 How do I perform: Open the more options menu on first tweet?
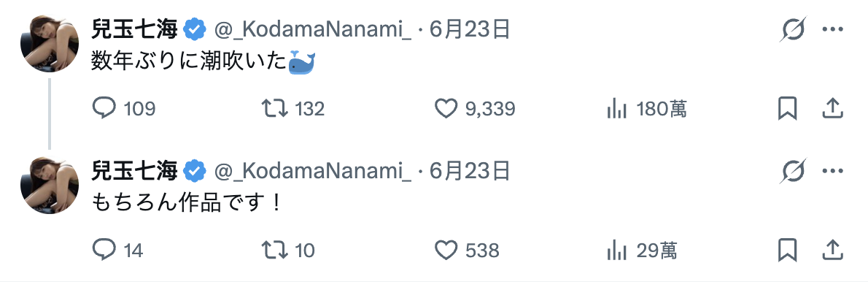pos(832,29)
